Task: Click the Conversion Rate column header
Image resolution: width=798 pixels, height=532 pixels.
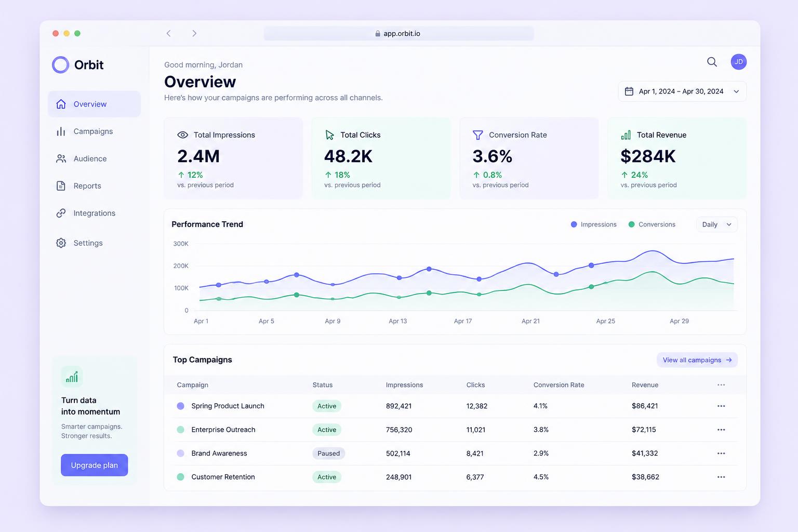Action: [x=558, y=385]
